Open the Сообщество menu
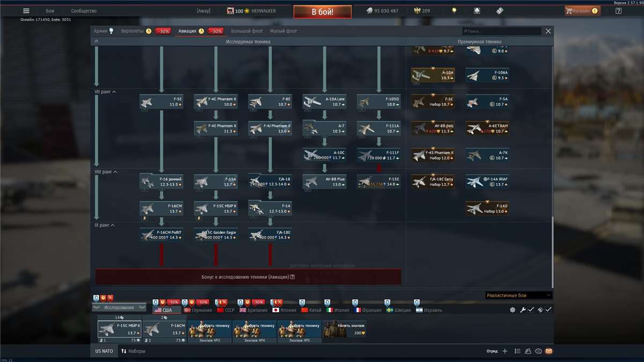 click(x=84, y=11)
